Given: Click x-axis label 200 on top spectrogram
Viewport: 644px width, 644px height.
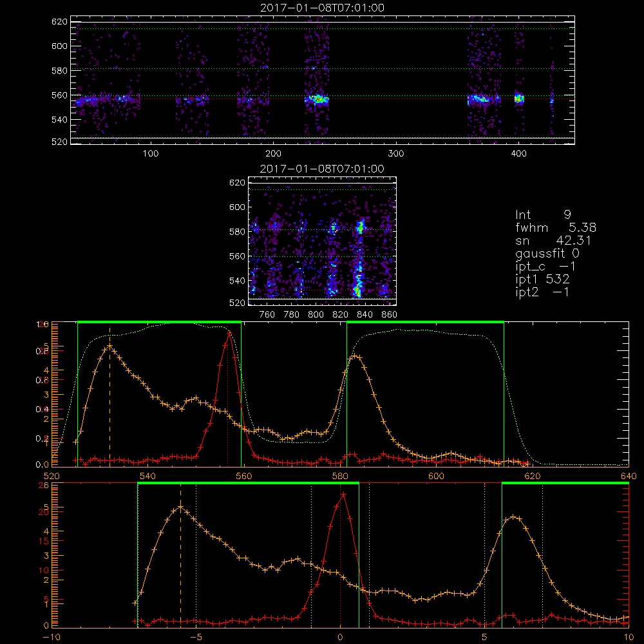Looking at the screenshot, I should (273, 154).
